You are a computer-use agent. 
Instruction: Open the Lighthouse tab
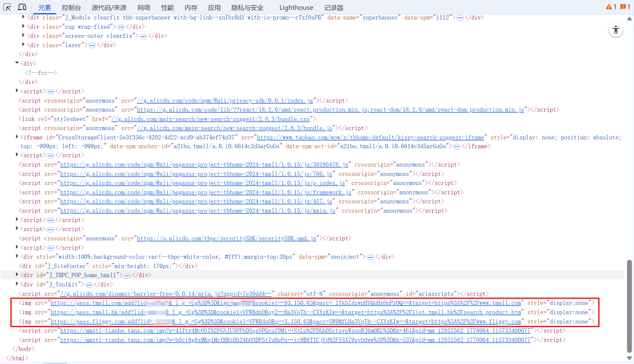(x=296, y=8)
